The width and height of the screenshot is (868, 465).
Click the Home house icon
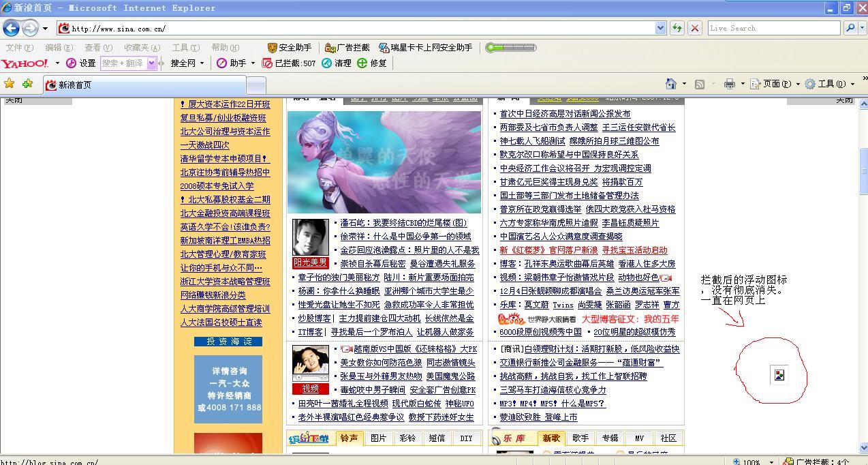pyautogui.click(x=671, y=84)
